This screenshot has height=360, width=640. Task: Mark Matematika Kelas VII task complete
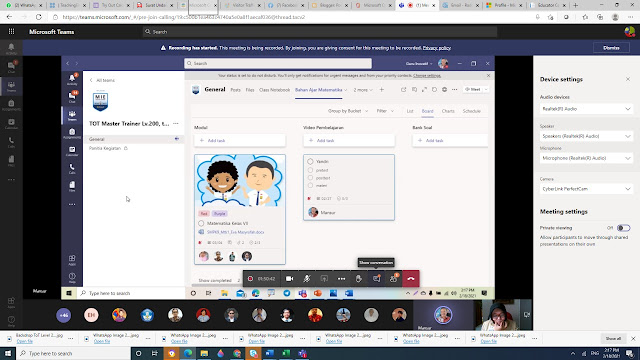point(201,223)
